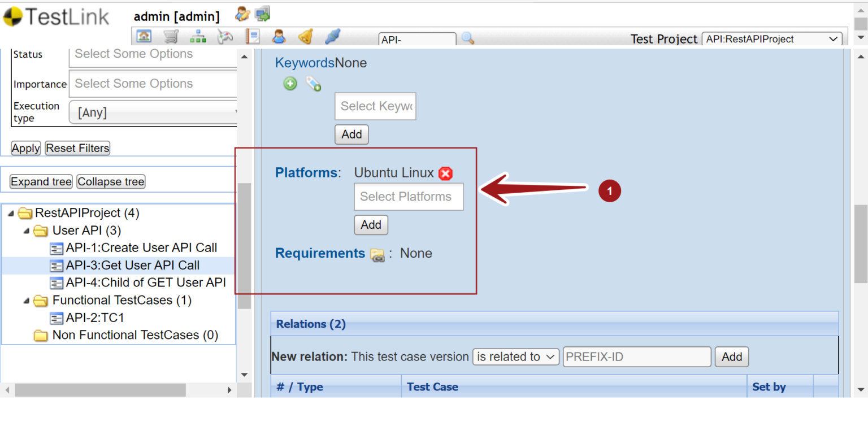Click Apply to run the filters
The image size is (868, 426).
point(25,148)
